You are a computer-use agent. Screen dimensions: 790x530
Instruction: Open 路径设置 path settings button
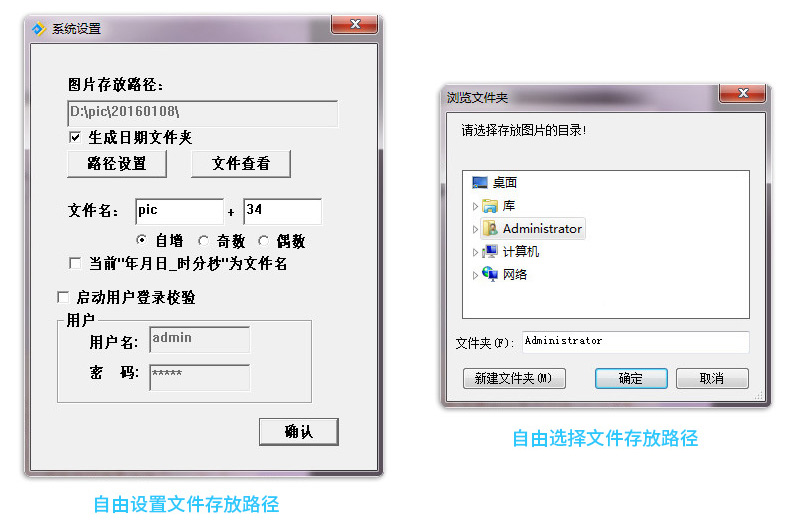pyautogui.click(x=117, y=164)
